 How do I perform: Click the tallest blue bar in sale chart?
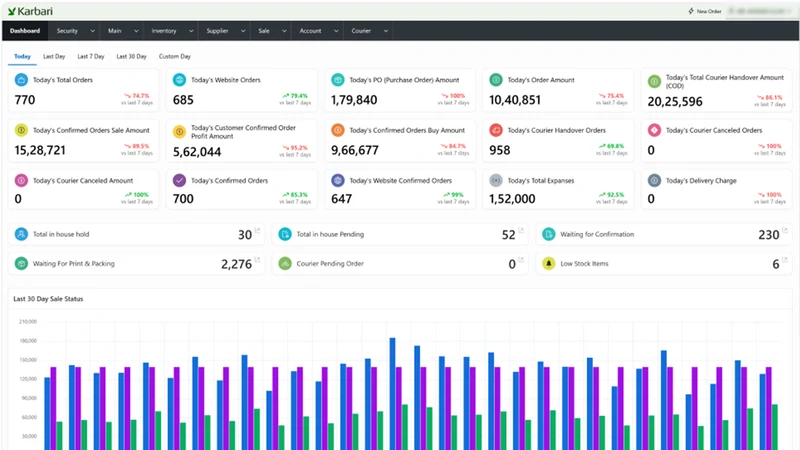coord(392,393)
